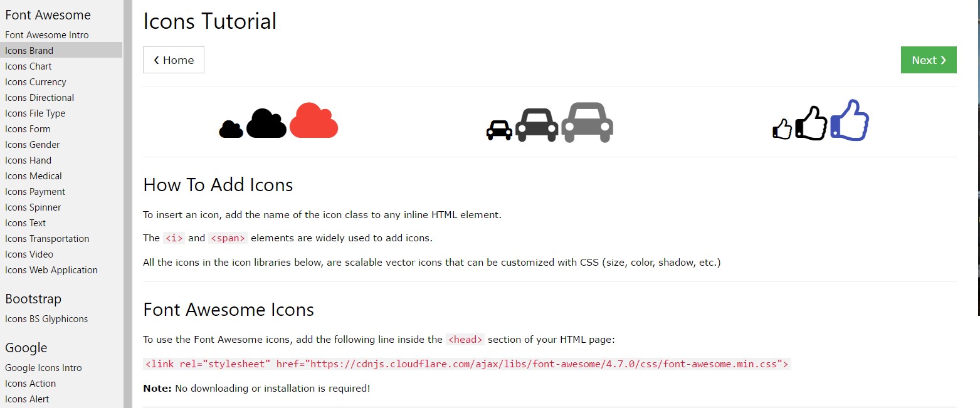The height and width of the screenshot is (408, 980).
Task: Select Icons Spinner in sidebar
Action: coord(33,207)
